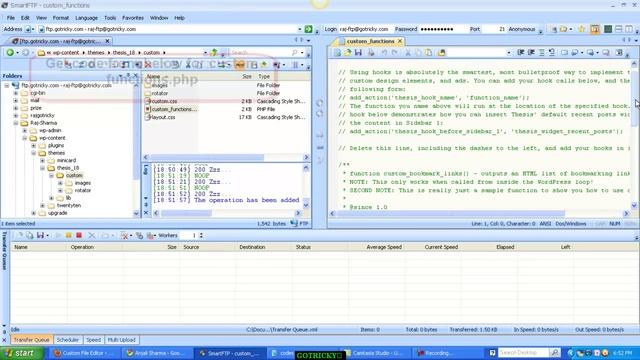Click the Windows Start button

(x=21, y=353)
